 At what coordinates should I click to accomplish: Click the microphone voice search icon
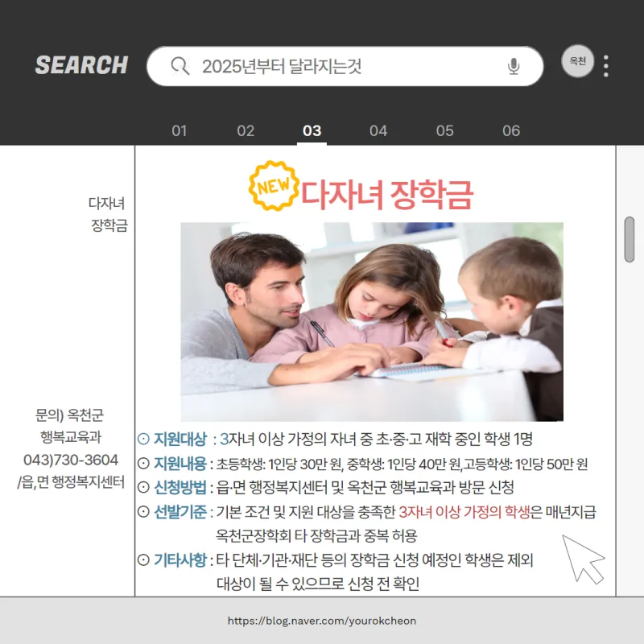514,66
